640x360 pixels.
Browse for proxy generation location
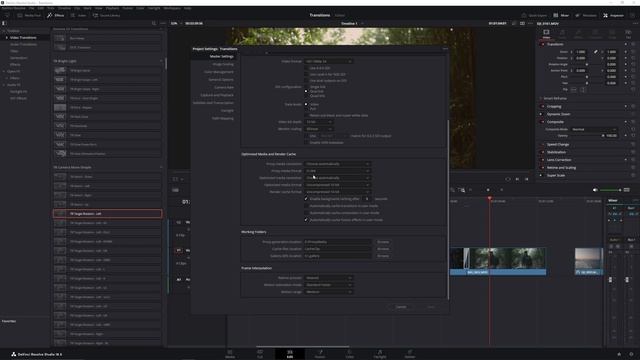click(383, 242)
